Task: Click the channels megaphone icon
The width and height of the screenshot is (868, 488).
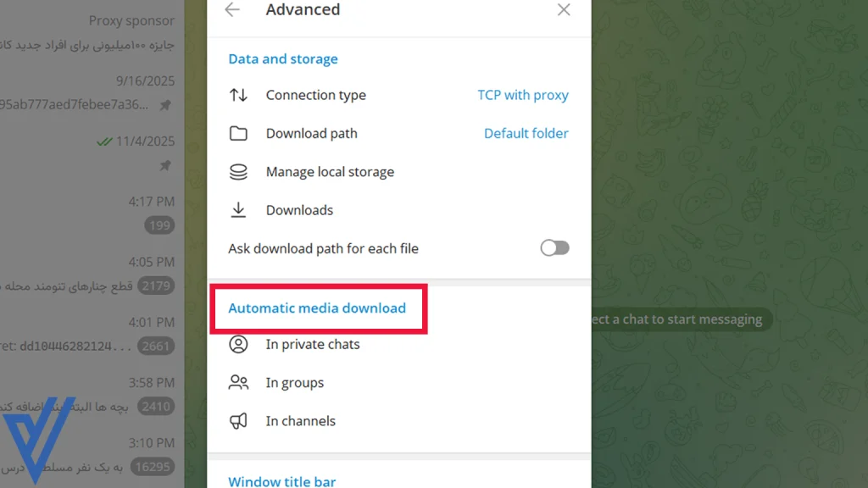Action: (238, 421)
